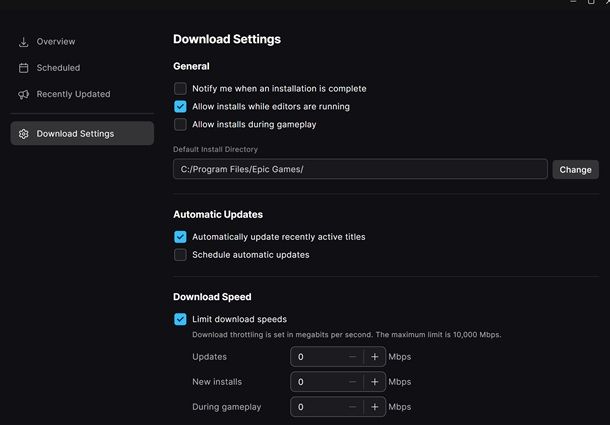
Task: Click the New installs row label
Action: 217,382
